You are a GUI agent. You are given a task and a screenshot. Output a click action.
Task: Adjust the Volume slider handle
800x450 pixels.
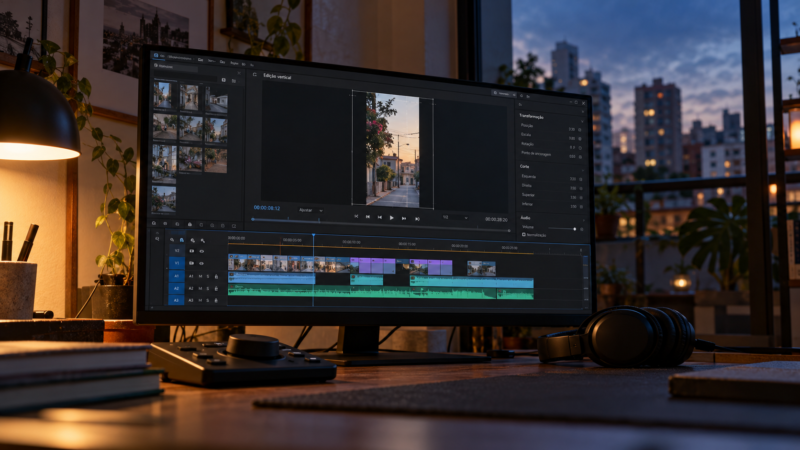(x=574, y=229)
